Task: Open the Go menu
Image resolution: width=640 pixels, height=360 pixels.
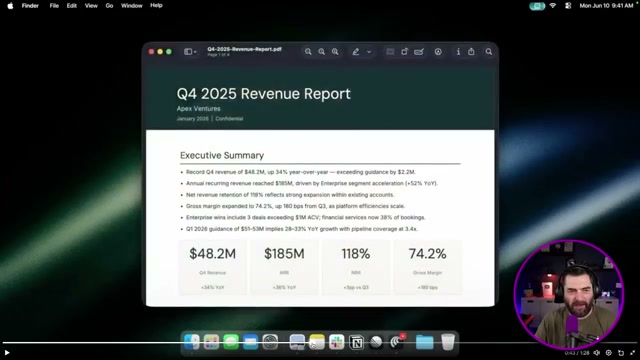Action: tap(109, 6)
